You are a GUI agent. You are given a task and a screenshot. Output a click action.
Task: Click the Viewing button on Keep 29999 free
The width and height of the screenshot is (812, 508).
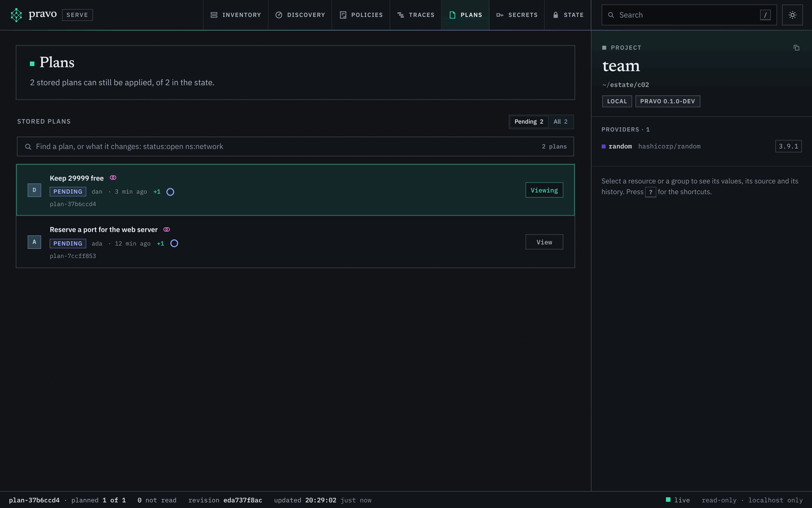tap(544, 190)
